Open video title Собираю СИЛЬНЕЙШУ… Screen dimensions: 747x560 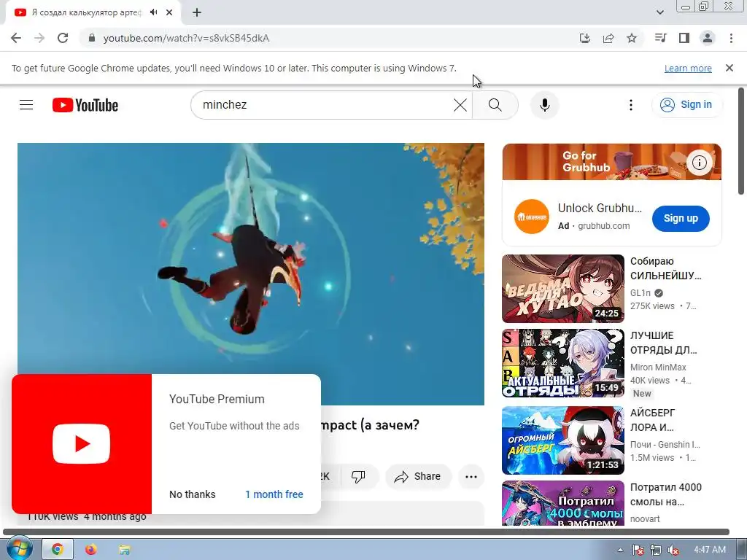(x=665, y=268)
